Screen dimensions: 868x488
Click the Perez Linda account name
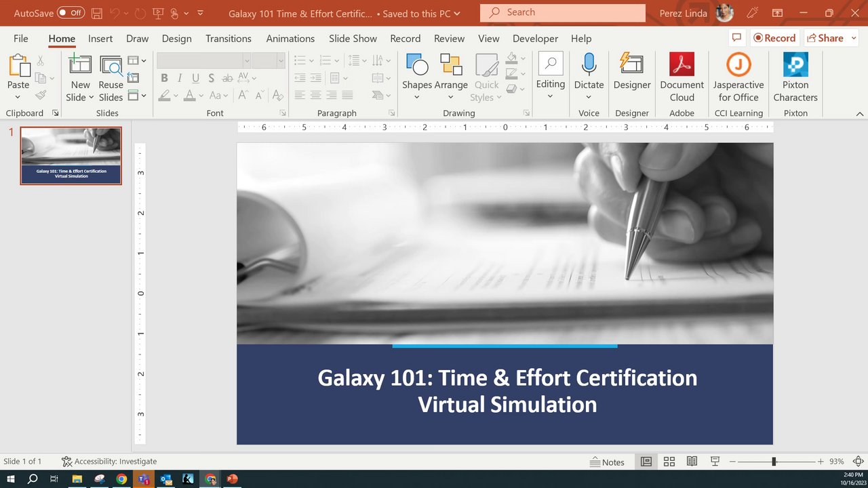click(x=683, y=13)
